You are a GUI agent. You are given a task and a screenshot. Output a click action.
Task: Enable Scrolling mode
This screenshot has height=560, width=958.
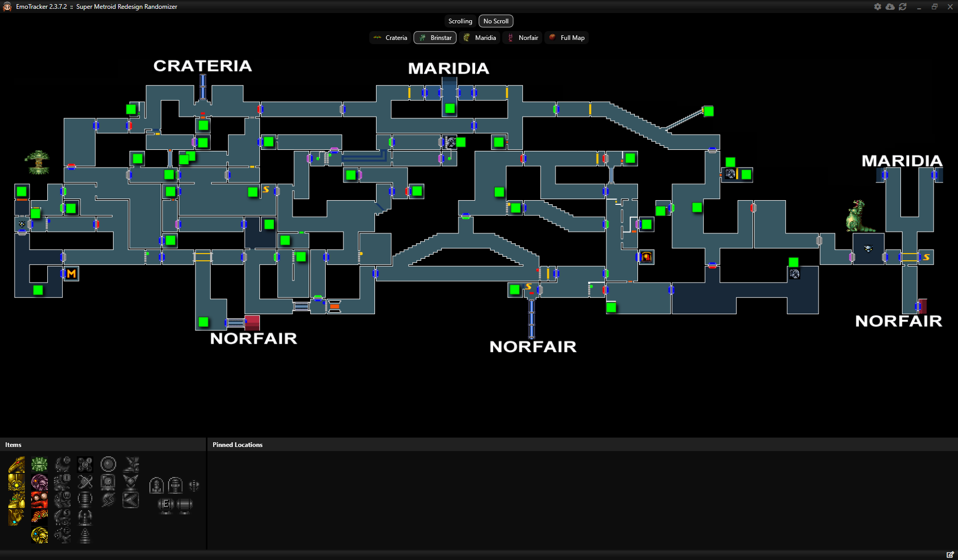click(x=460, y=21)
